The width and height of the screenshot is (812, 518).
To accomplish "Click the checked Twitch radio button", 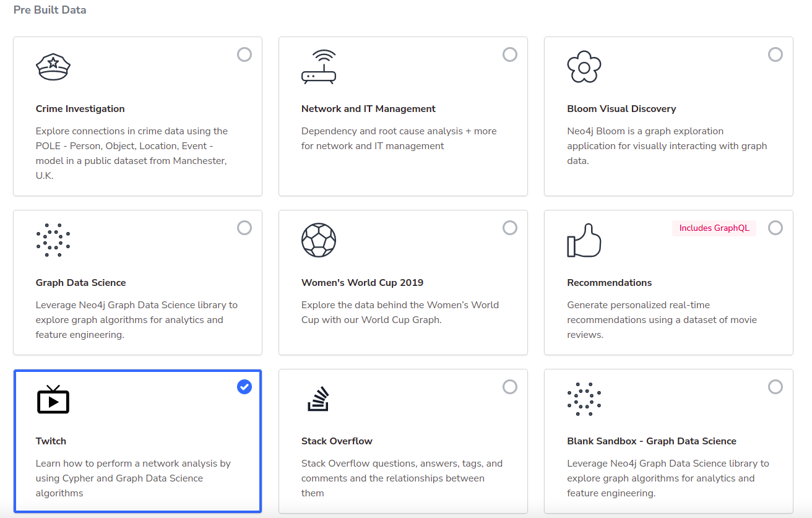I will [244, 387].
